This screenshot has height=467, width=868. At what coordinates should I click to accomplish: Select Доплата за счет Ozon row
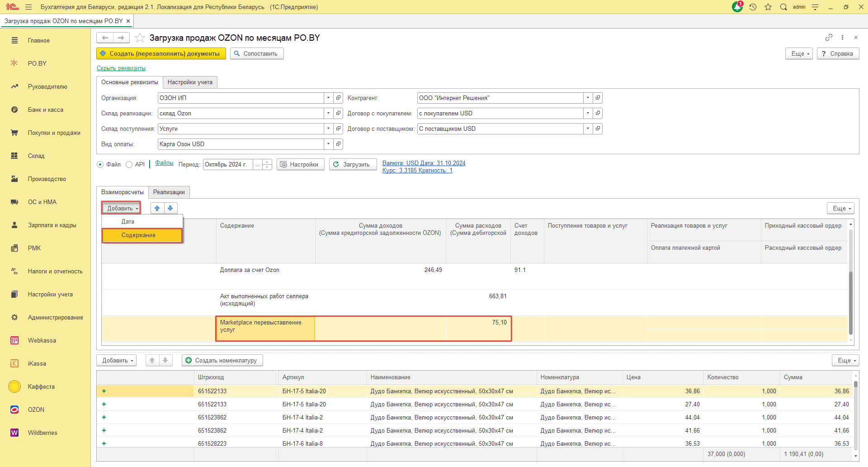tap(474, 276)
